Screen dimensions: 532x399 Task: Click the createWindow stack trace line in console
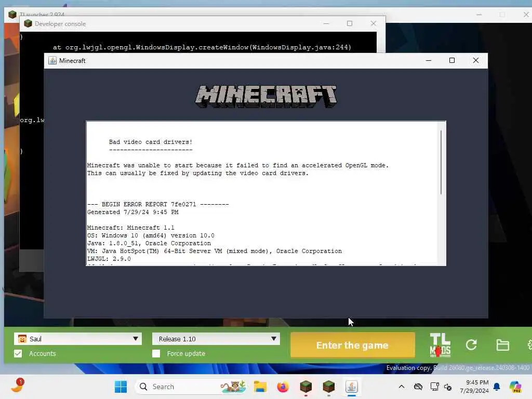point(202,47)
